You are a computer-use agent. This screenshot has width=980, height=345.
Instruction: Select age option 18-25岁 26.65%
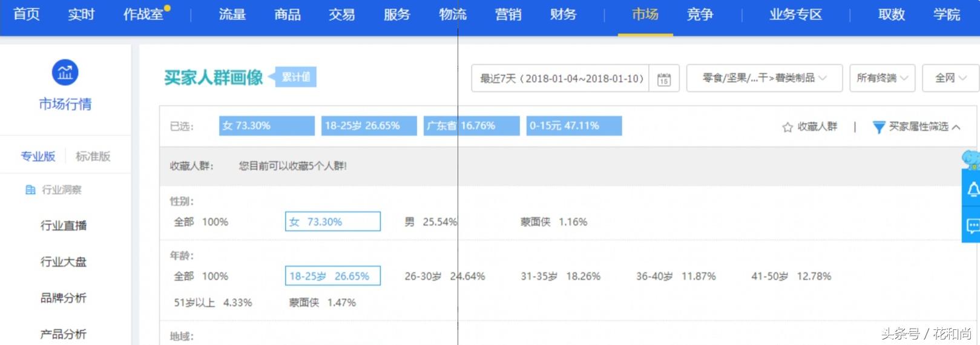click(333, 276)
